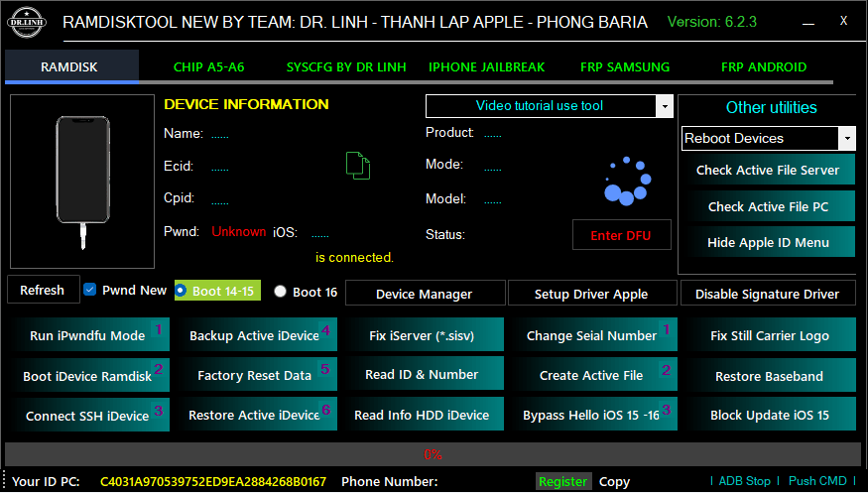Open Device Manager
The image size is (868, 494).
[x=426, y=294]
